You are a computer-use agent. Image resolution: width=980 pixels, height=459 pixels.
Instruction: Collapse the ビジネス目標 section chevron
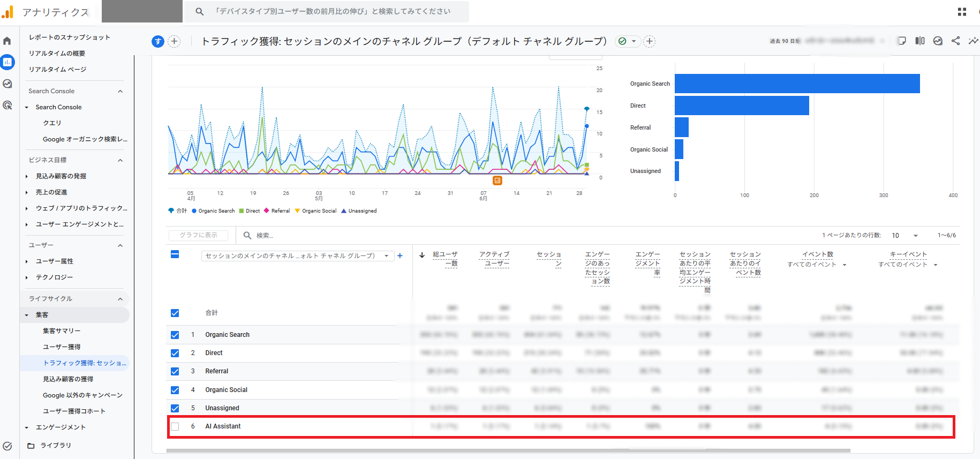[120, 160]
